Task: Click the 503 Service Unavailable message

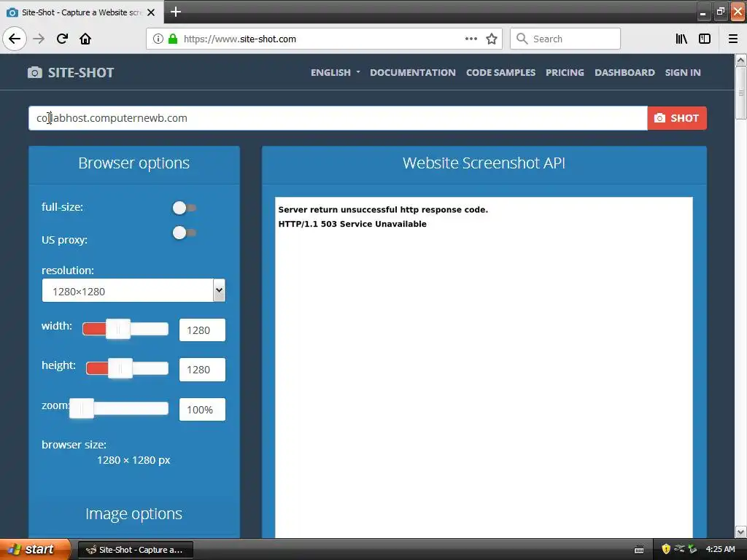Action: coord(352,224)
